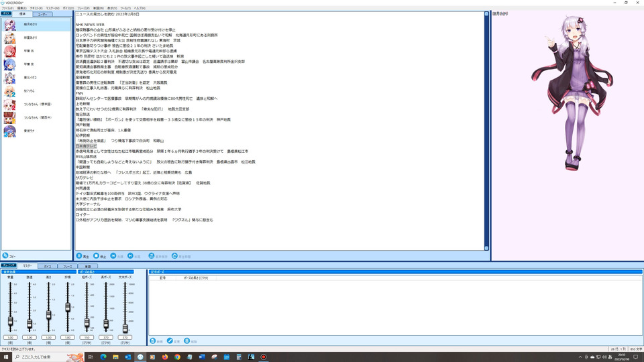Click the highlighted 日本海テレビ line

(87, 146)
